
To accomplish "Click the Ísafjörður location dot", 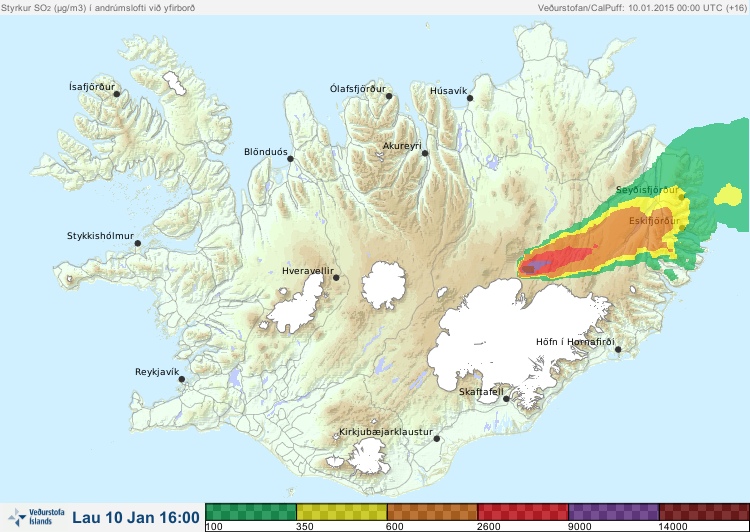I will [117, 94].
